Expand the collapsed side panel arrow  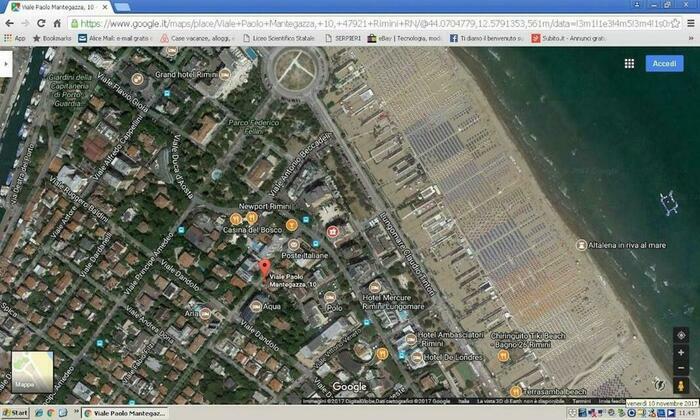[6, 64]
